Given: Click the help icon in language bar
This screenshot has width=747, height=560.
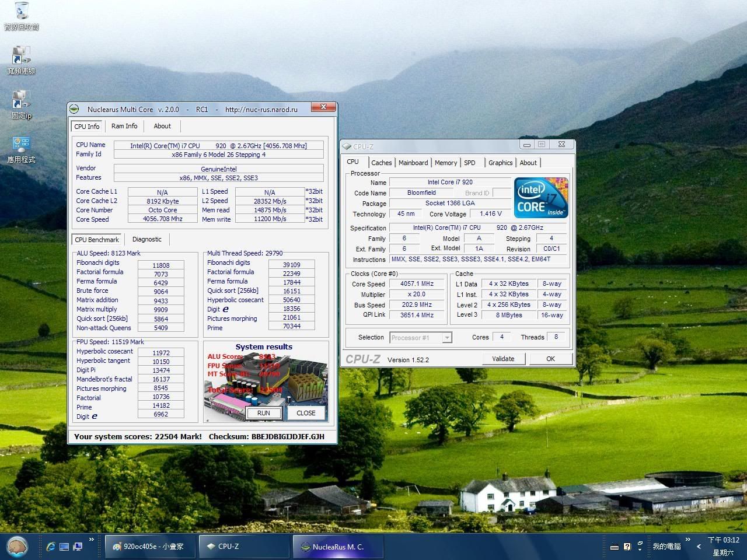Looking at the screenshot, I should click(627, 547).
